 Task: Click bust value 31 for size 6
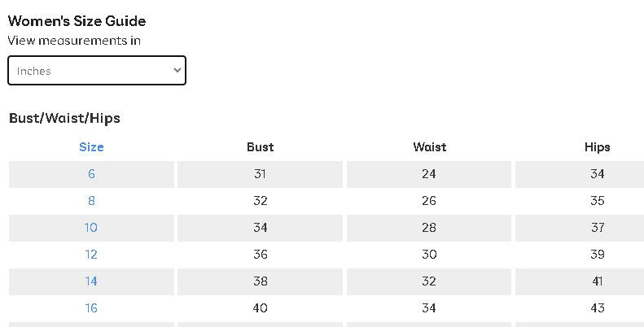tap(260, 174)
